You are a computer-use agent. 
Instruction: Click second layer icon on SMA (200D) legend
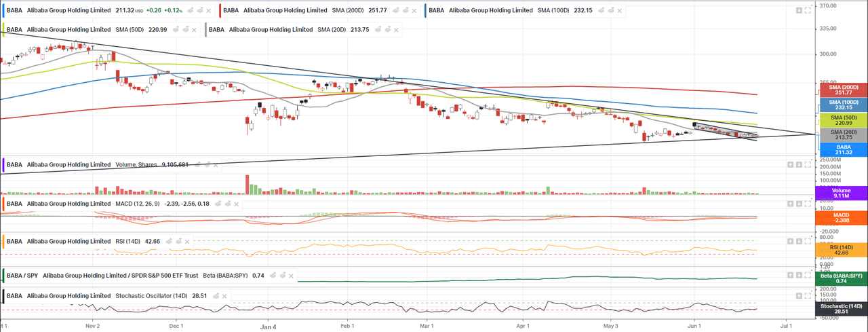(x=405, y=11)
